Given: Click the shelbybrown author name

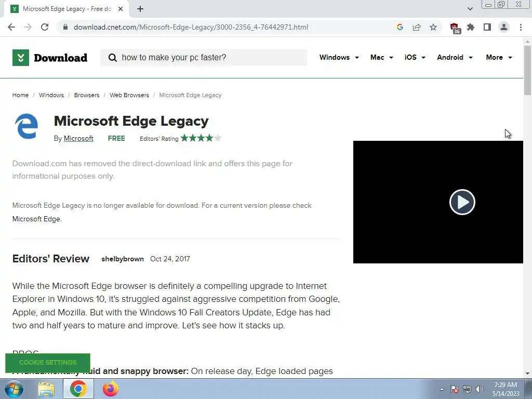Looking at the screenshot, I should [x=123, y=259].
